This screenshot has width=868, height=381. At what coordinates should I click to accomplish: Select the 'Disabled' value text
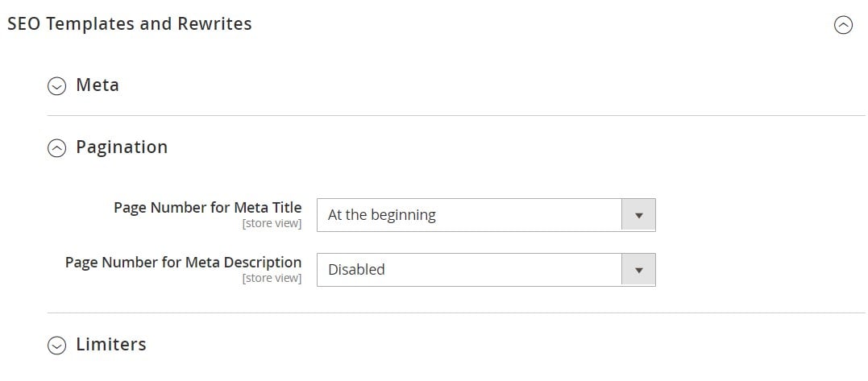pos(356,269)
